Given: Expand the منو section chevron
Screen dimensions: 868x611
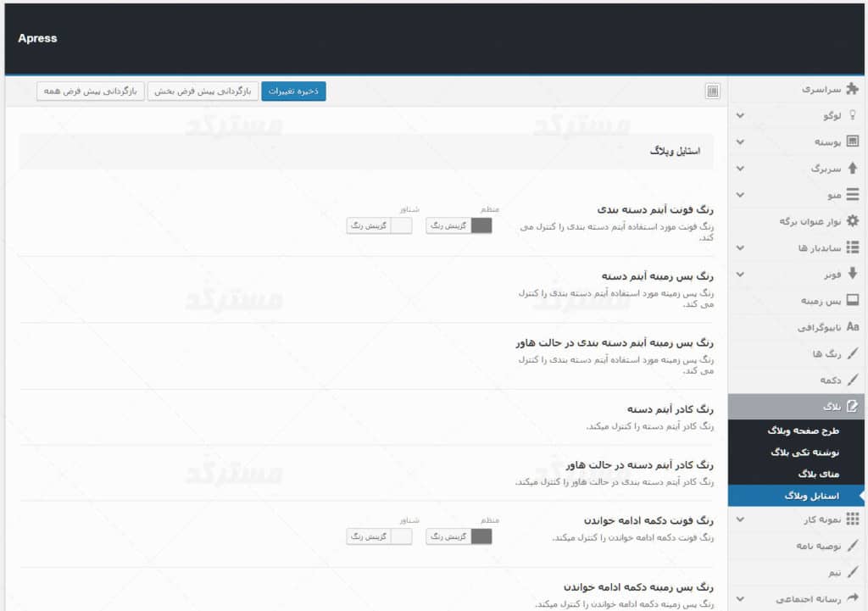Looking at the screenshot, I should tap(740, 195).
